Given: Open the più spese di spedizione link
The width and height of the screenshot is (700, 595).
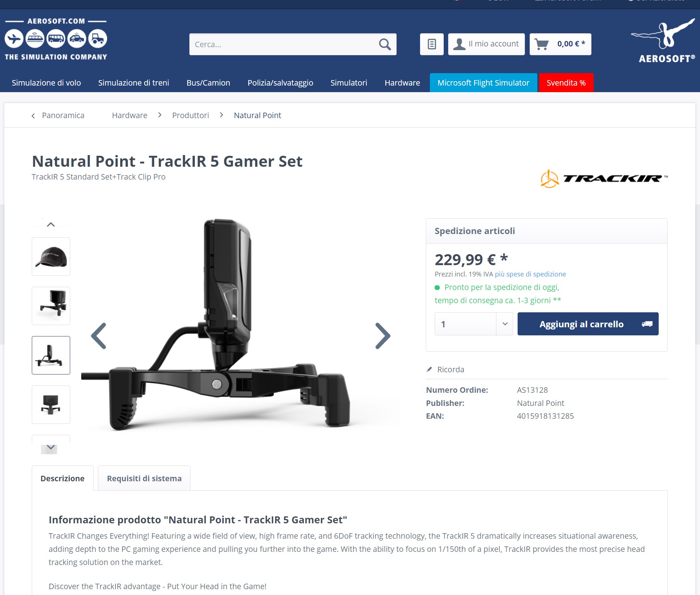Looking at the screenshot, I should tap(530, 274).
